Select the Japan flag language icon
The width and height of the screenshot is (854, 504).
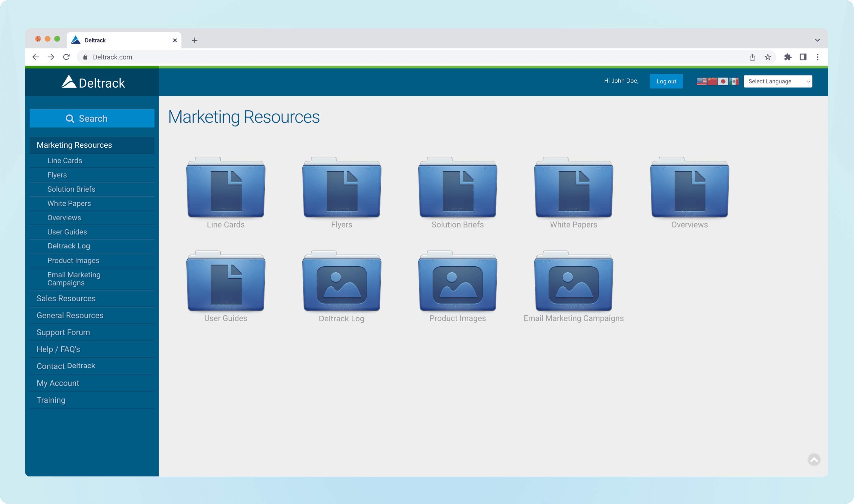pos(723,82)
